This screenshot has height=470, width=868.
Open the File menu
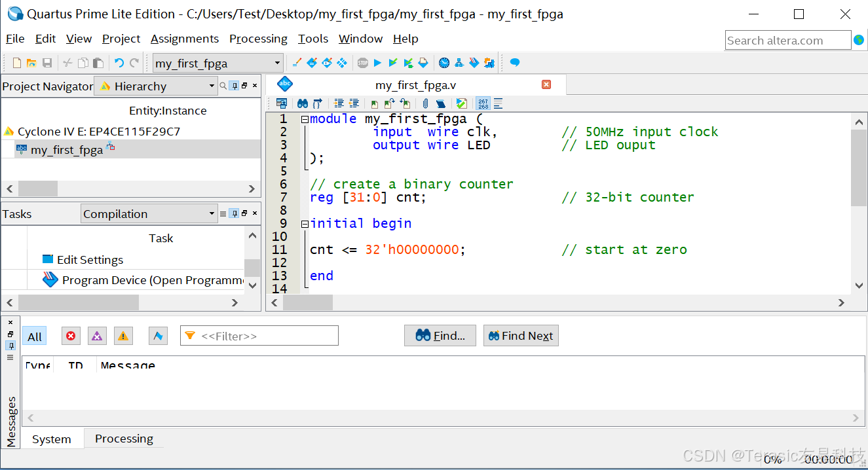(15, 39)
